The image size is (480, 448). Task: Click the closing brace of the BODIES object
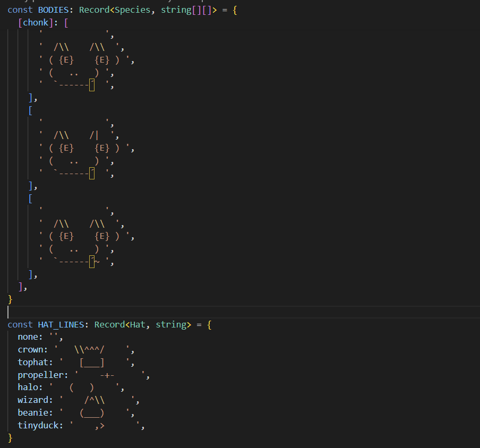pos(10,299)
